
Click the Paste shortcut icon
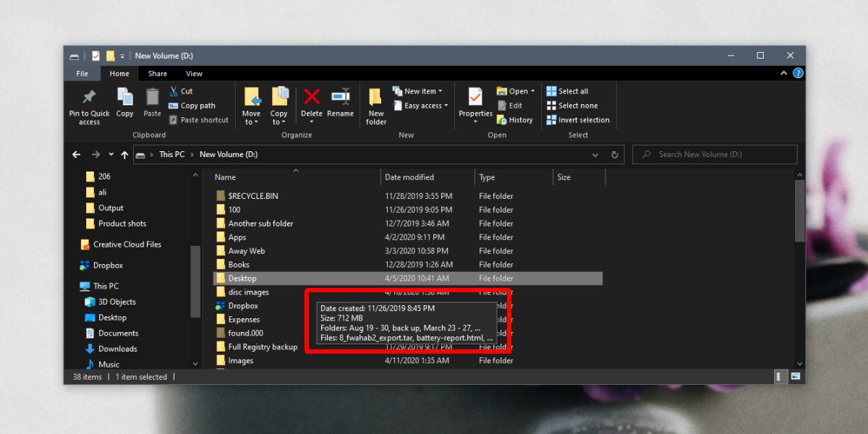tap(174, 119)
